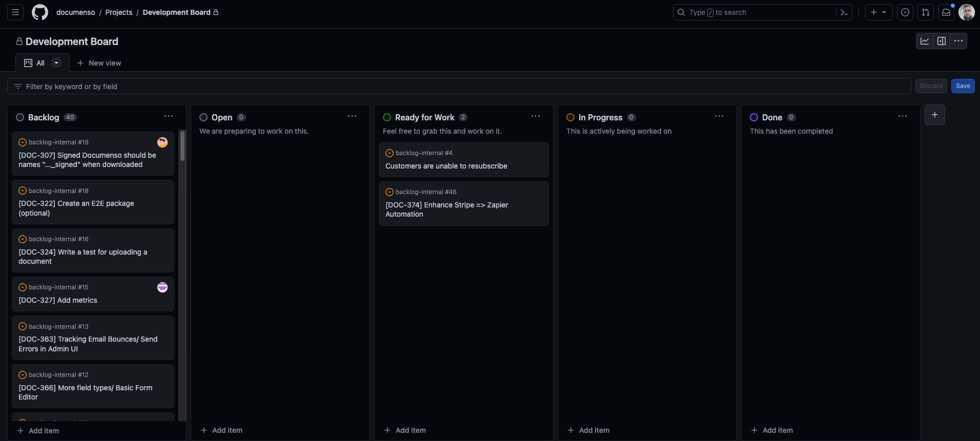Open the command palette icon
This screenshot has height=441, width=980.
(844, 12)
